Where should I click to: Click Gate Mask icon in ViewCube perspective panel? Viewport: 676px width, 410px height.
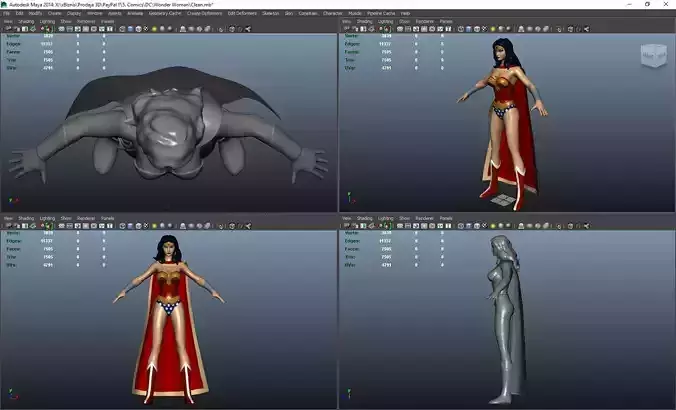[424, 29]
